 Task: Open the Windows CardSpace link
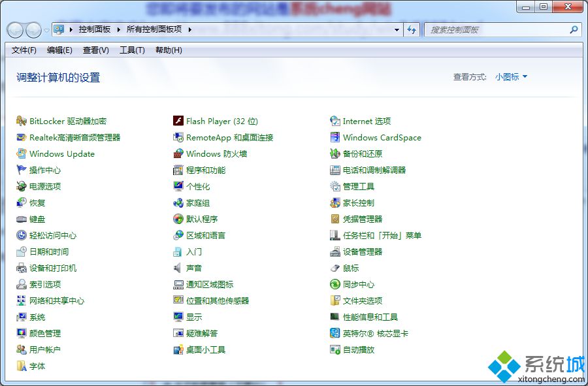(382, 138)
